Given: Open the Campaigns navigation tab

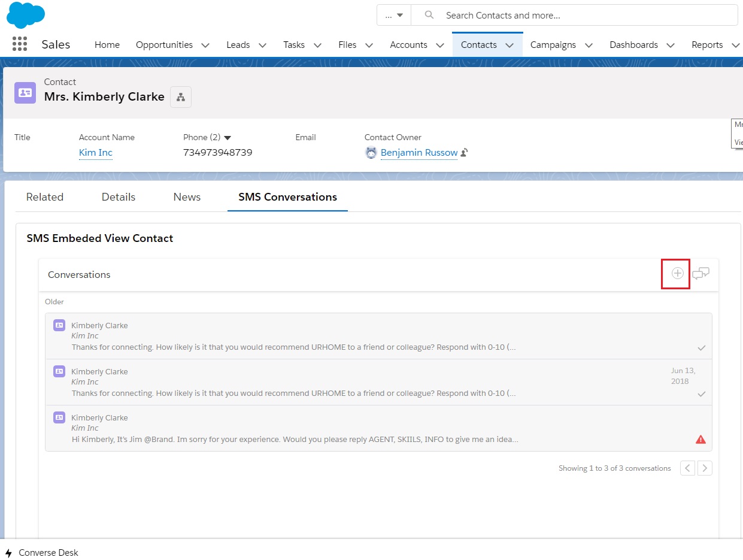Looking at the screenshot, I should 553,45.
